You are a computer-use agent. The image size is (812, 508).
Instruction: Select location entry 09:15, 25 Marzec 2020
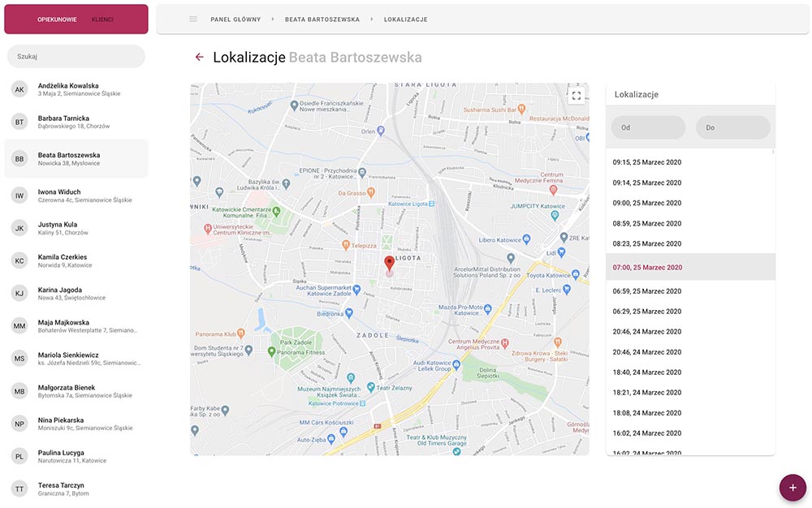point(647,162)
